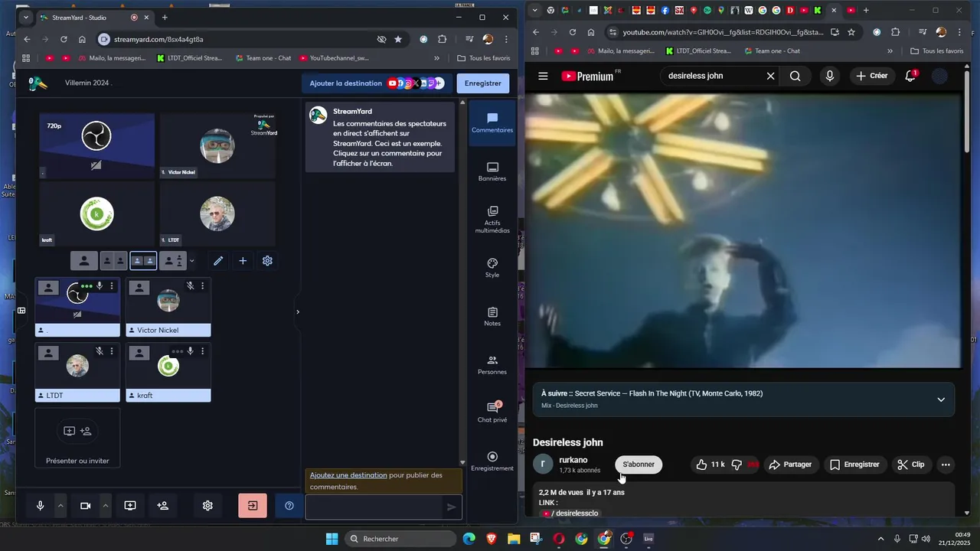
Task: Like the video with 11 k thumbs-up
Action: [710, 465]
